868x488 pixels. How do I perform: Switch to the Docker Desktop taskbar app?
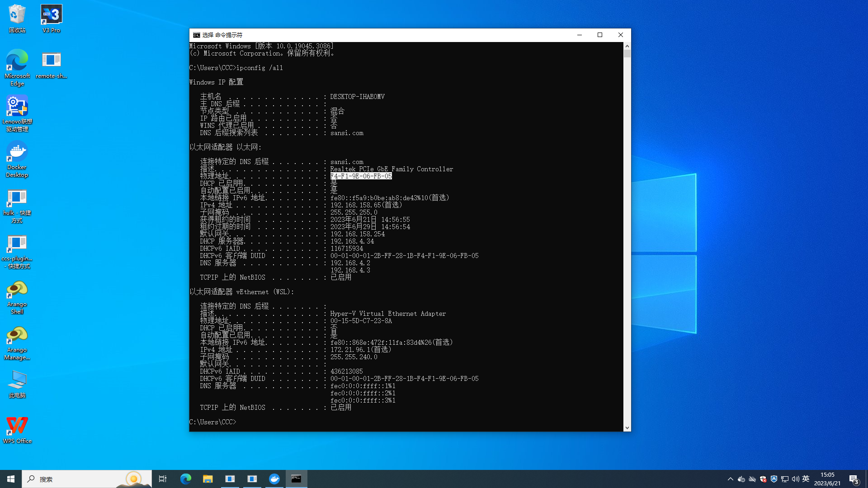[x=274, y=479]
